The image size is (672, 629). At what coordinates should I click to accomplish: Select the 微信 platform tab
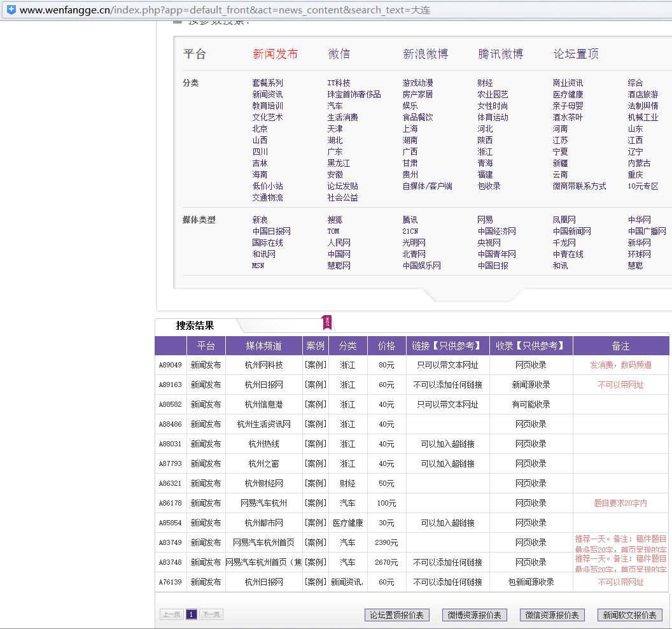tap(339, 54)
